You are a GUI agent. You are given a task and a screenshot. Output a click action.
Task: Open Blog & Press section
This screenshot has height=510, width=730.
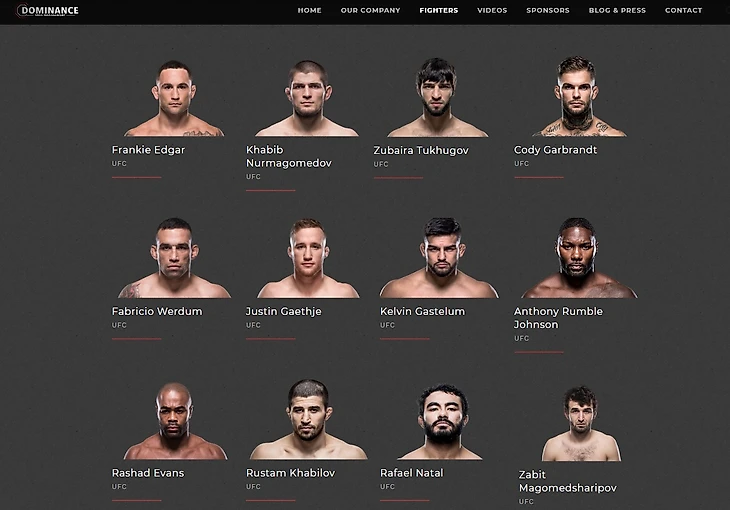click(x=617, y=10)
